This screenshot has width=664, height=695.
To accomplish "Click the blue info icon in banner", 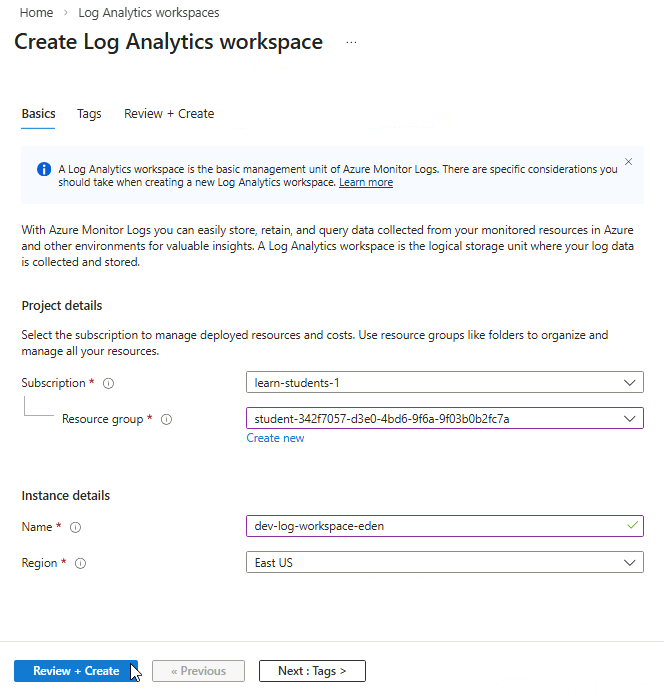I will click(44, 169).
